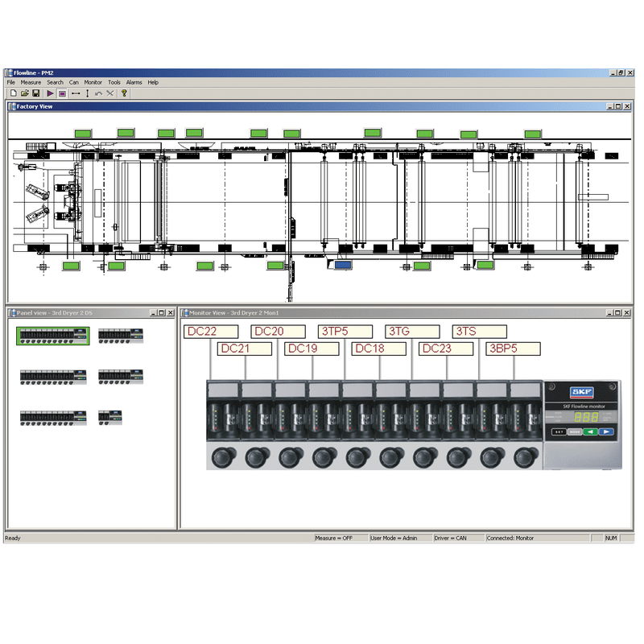Screen dimensions: 644x644
Task: Create a new file using New icon
Action: (14, 93)
